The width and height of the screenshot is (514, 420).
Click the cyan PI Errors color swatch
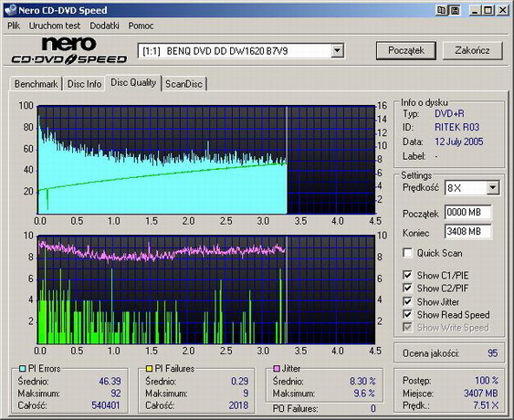click(22, 369)
